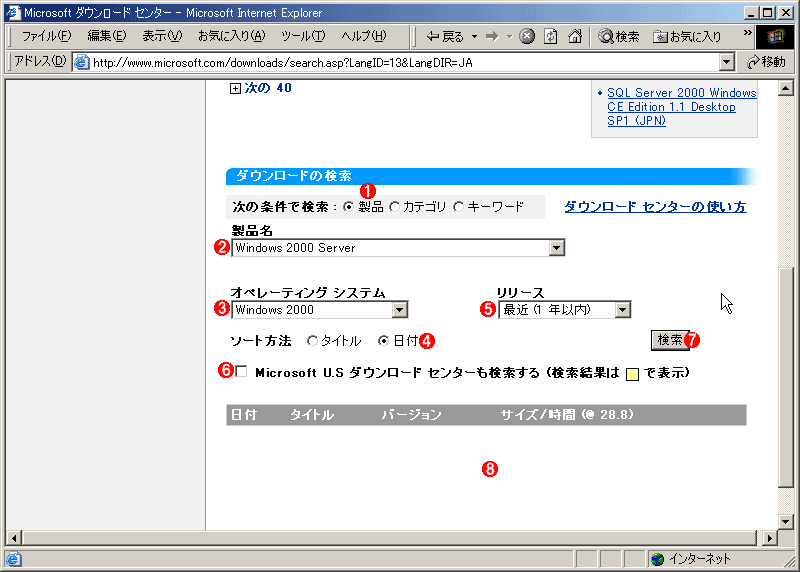800x572 pixels.
Task: Click the 次の 40 link text
Action: tap(268, 88)
